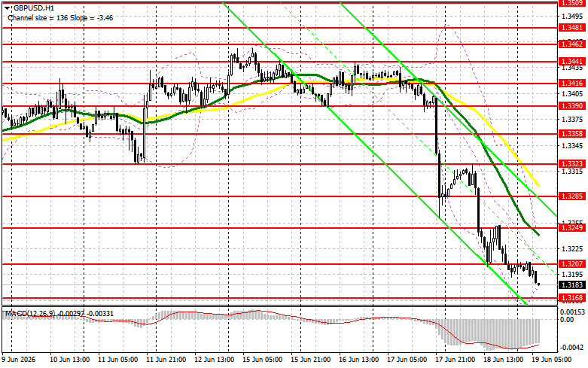The height and width of the screenshot is (368, 588).
Task: Select the 15 Jun 21:00 time label
Action: [x=310, y=360]
